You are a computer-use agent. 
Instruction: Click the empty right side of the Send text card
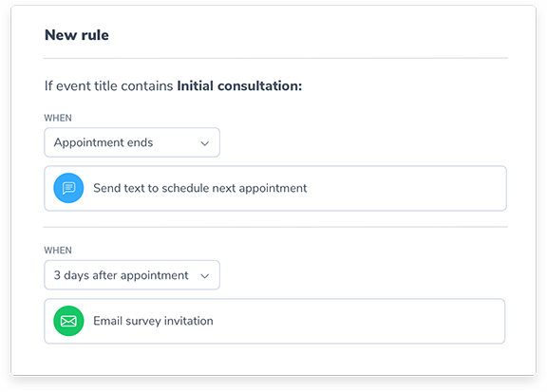pyautogui.click(x=406, y=188)
